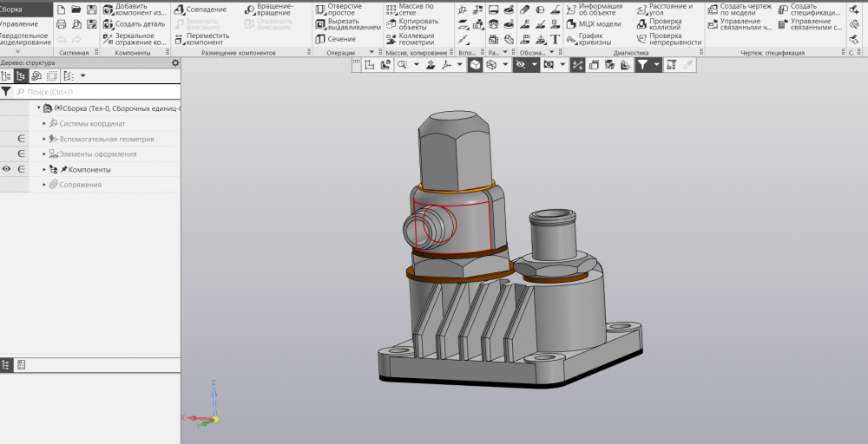Click the Save document icon
The width and height of the screenshot is (868, 444).
[91, 9]
